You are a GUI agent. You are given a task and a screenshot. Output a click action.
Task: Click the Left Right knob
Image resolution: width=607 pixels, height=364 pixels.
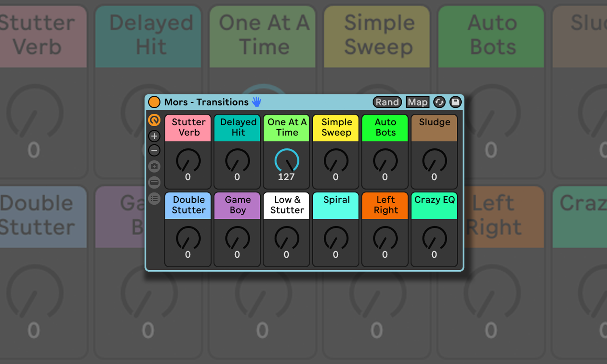(385, 238)
